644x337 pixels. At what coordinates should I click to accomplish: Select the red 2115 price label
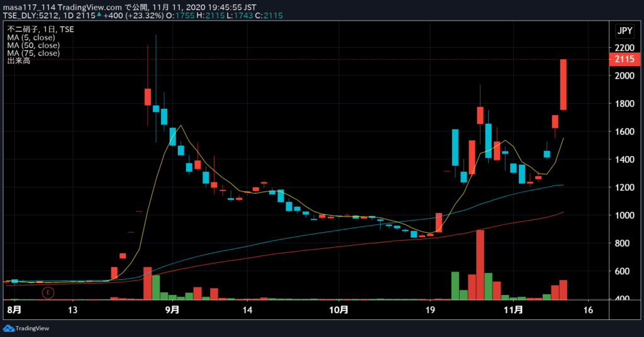point(625,59)
